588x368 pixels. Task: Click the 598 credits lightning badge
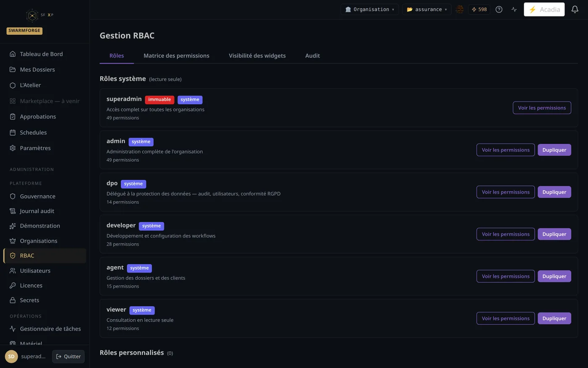[x=479, y=9]
